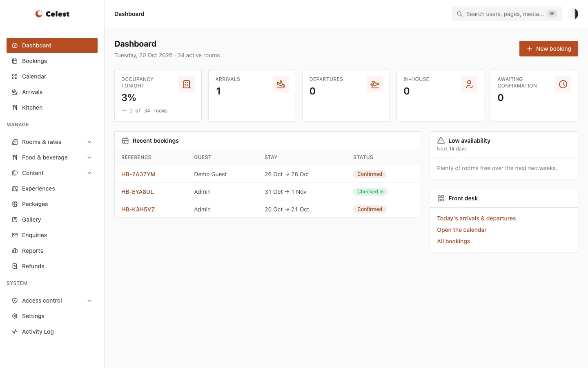
Task: Open booking reference HB-EYA8UL
Action: pos(138,192)
